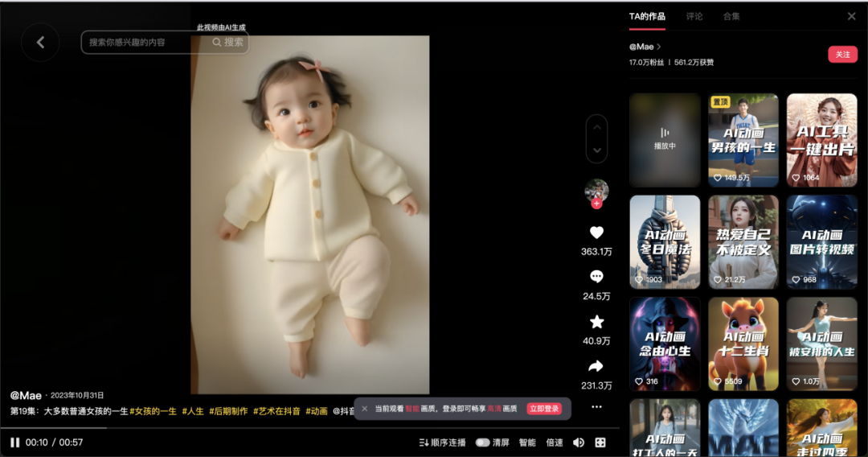Screen dimensions: 868x457
Task: Toggle sequential autoplay 顺序连播
Action: 442,443
